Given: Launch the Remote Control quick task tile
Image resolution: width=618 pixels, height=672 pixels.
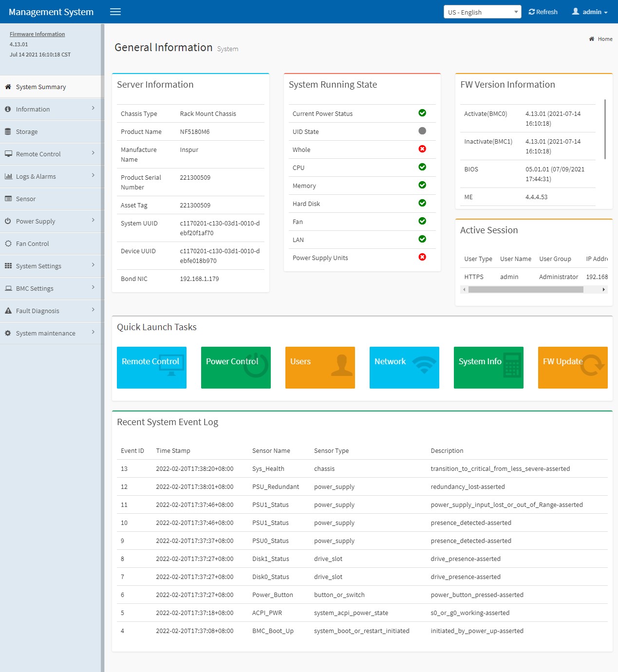Looking at the screenshot, I should point(151,368).
